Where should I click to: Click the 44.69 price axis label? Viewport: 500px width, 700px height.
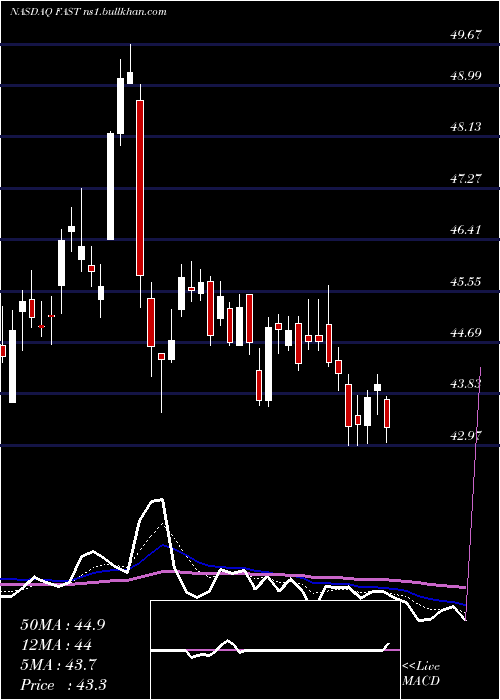(x=467, y=333)
